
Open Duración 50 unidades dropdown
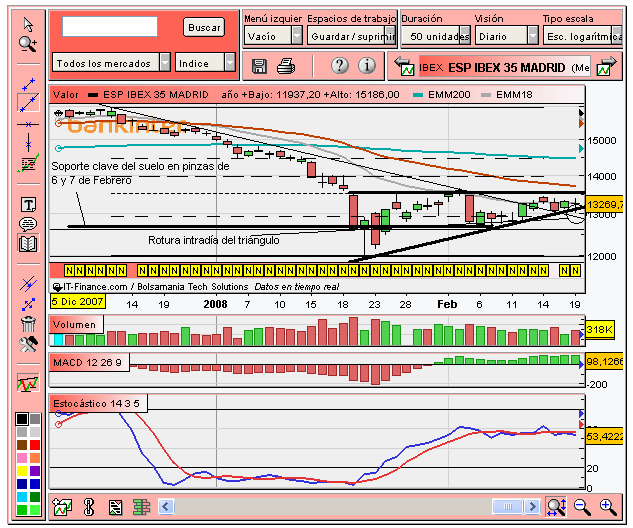click(436, 36)
